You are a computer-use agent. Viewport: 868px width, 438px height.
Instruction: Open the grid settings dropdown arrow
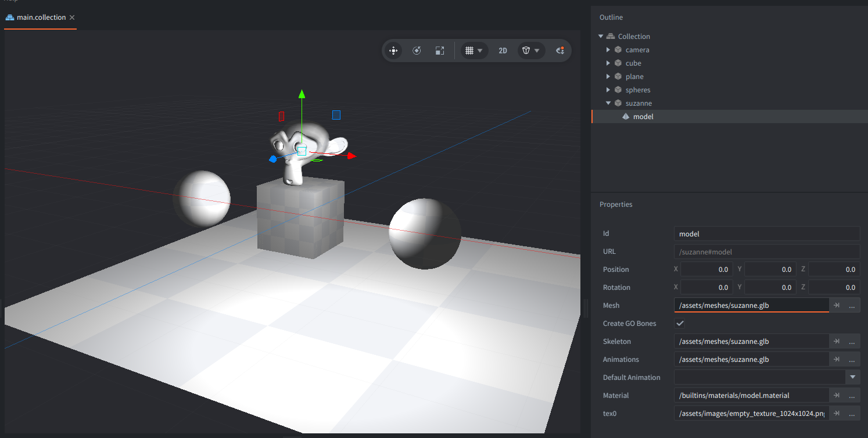[x=480, y=51]
